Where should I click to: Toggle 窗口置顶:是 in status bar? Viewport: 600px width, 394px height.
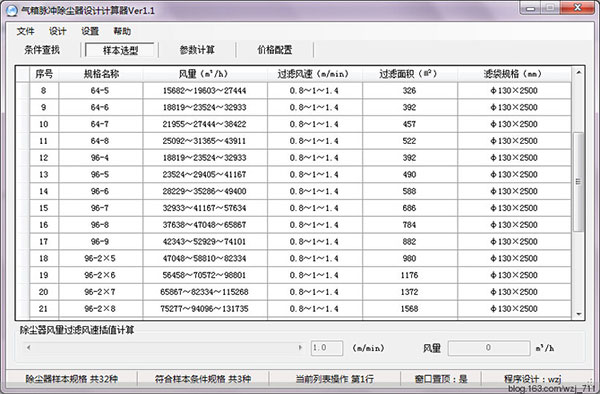[x=441, y=379]
